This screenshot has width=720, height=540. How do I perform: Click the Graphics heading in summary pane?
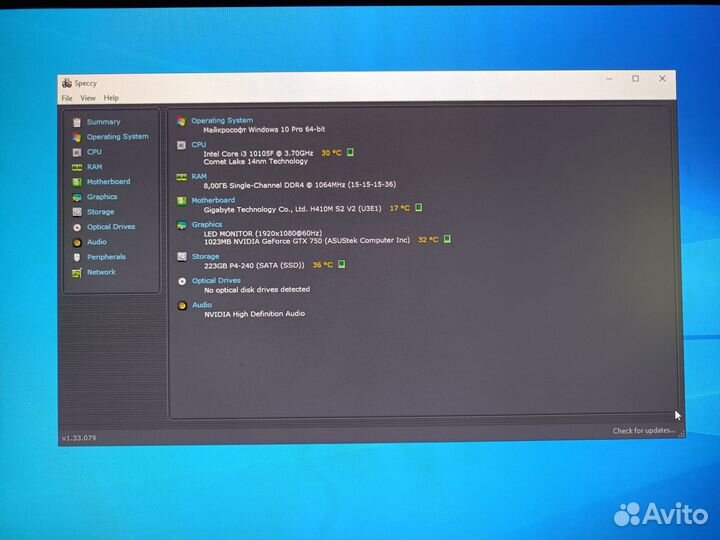[x=207, y=225]
